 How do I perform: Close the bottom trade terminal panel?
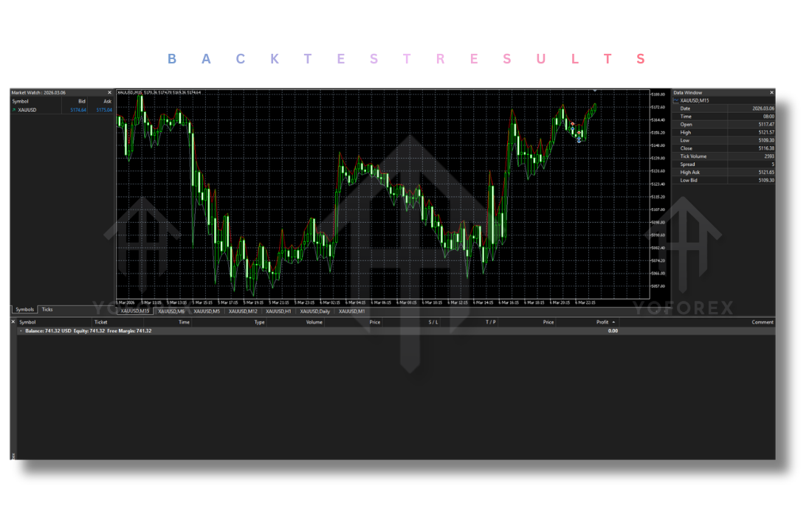[13, 322]
